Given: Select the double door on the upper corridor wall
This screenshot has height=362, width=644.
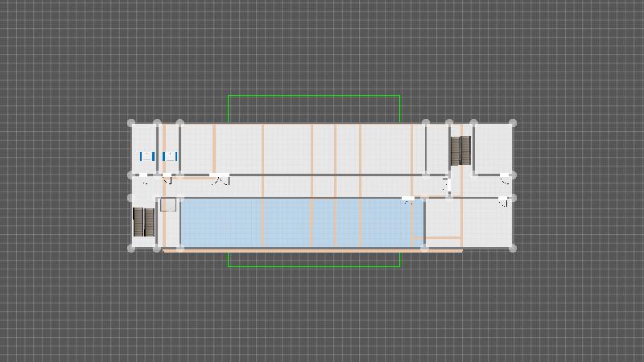Looking at the screenshot, I should [x=220, y=178].
